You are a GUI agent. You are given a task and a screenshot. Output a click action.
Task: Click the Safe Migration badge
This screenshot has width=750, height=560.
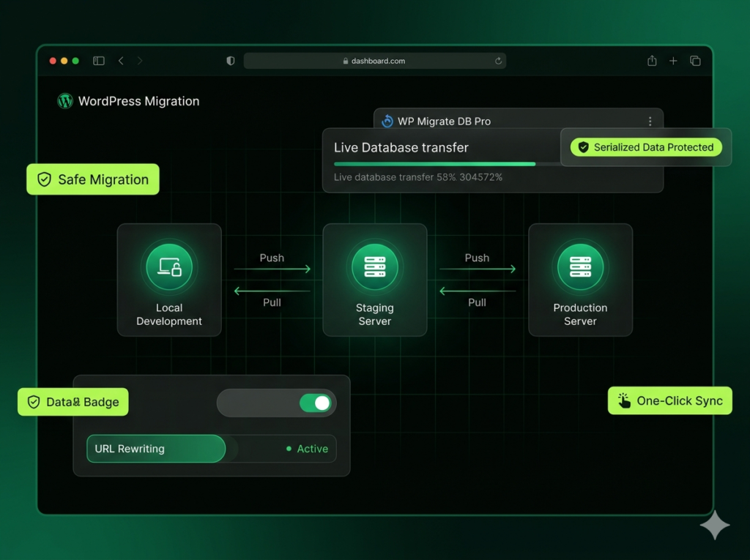pyautogui.click(x=93, y=179)
